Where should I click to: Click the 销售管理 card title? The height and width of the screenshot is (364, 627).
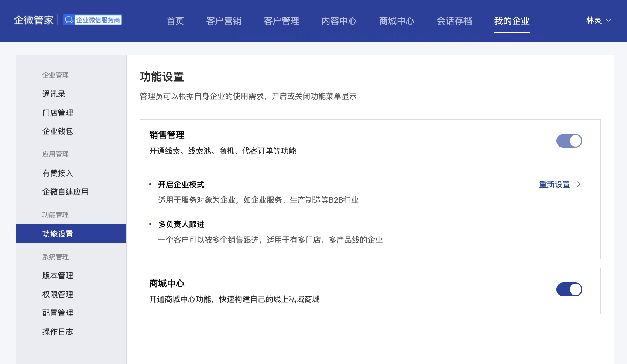tap(167, 135)
